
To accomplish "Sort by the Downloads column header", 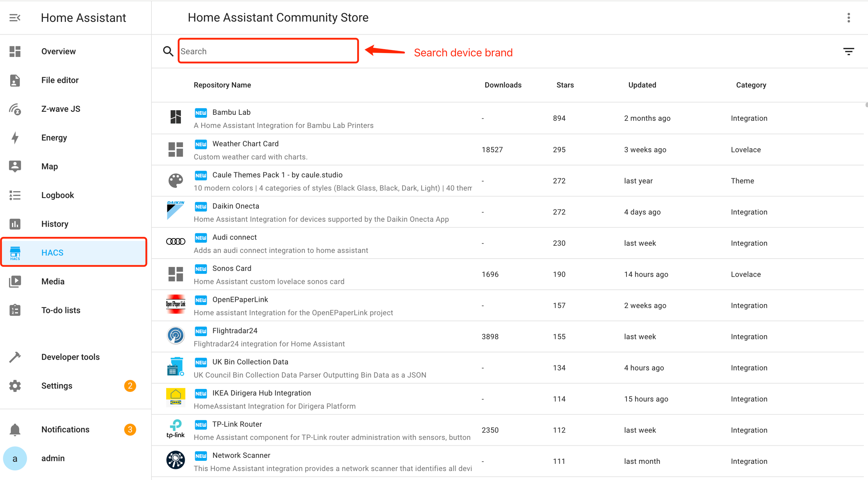I will tap(503, 85).
